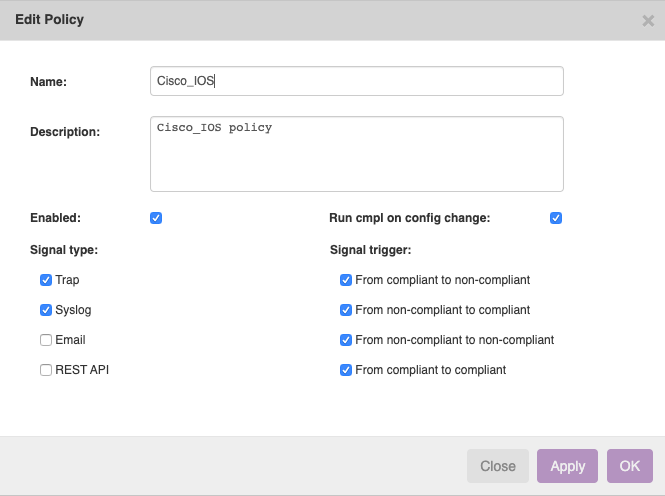The height and width of the screenshot is (496, 665).
Task: Click the Name input field
Action: (356, 81)
